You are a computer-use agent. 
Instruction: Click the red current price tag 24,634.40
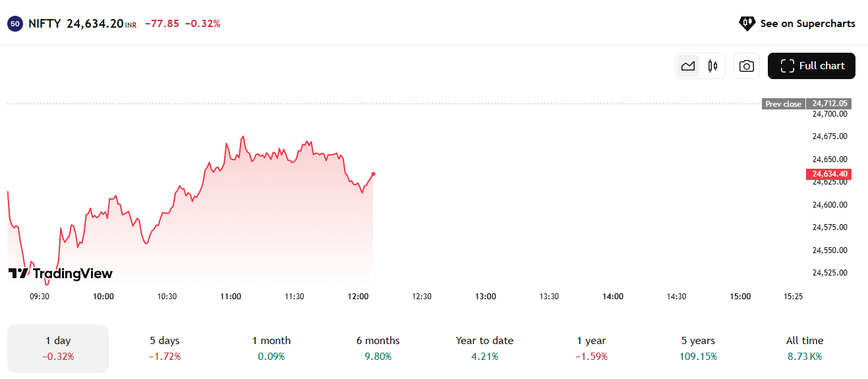point(828,174)
